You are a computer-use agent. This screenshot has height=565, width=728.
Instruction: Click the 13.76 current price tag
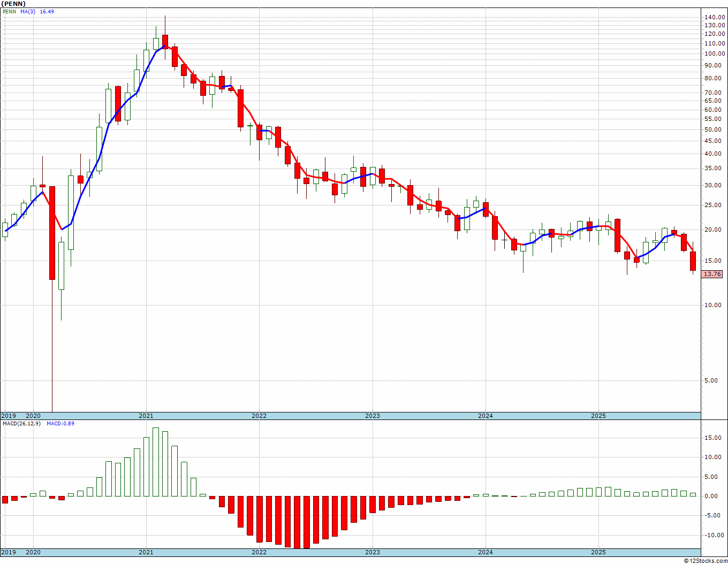click(x=712, y=274)
